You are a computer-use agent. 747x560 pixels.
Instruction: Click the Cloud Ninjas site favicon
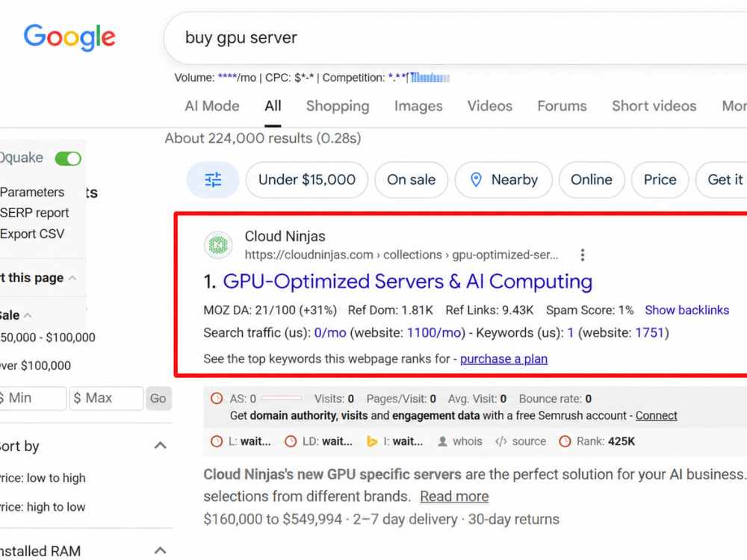218,245
